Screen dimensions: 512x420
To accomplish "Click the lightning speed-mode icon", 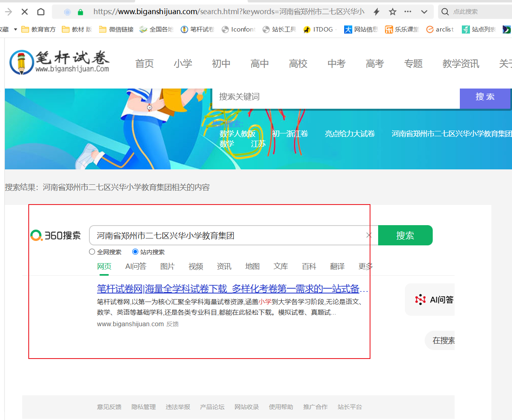I will (x=377, y=12).
